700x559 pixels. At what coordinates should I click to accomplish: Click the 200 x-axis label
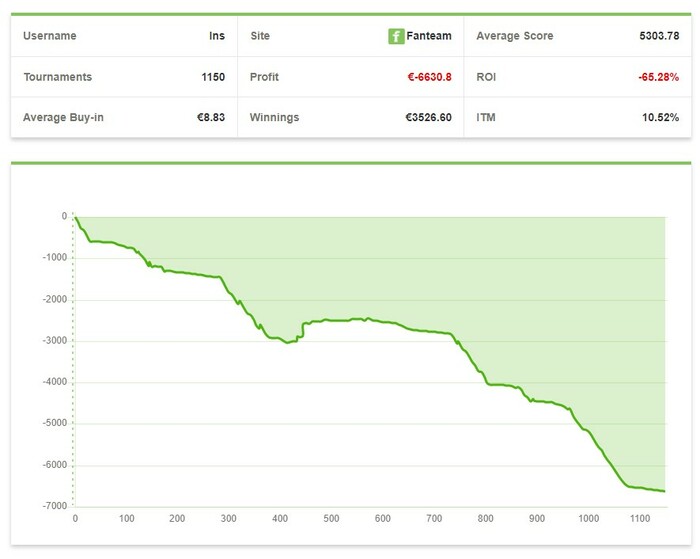[x=177, y=518]
